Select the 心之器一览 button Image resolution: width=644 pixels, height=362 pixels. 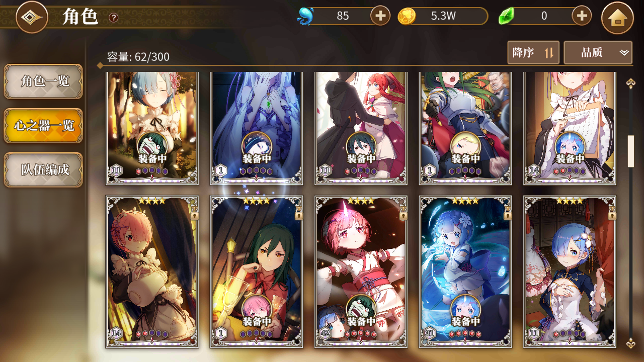44,126
